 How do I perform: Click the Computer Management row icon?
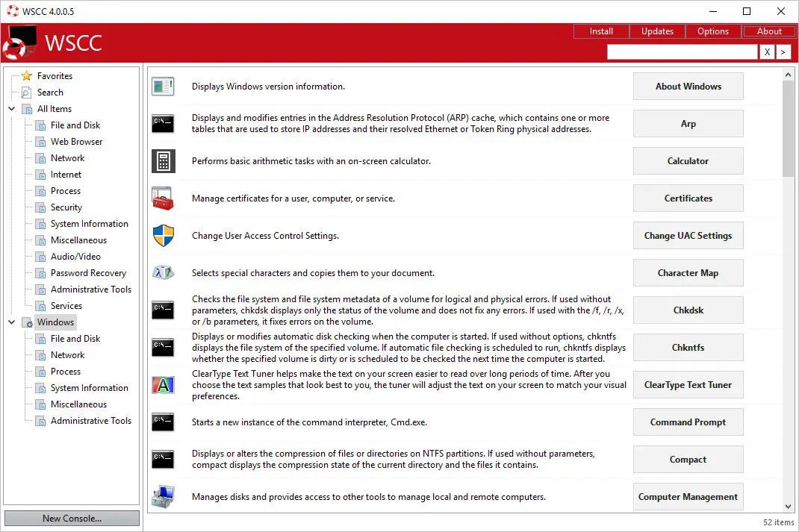[163, 497]
